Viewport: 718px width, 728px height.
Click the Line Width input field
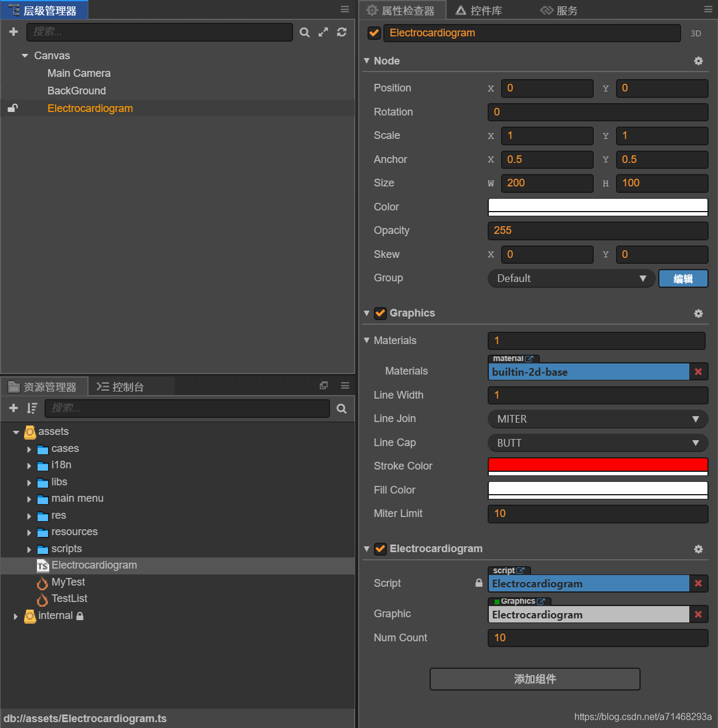598,395
